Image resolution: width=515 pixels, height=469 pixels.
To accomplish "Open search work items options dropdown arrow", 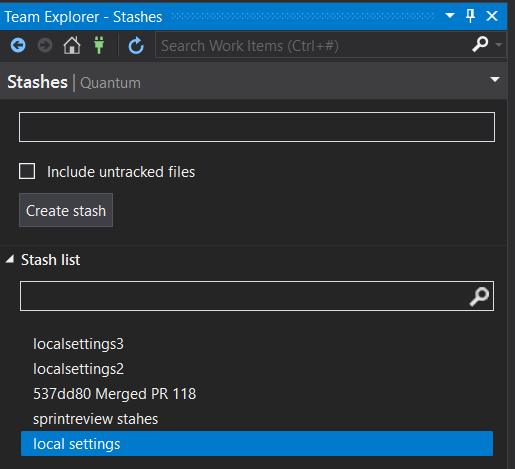I will pyautogui.click(x=499, y=45).
